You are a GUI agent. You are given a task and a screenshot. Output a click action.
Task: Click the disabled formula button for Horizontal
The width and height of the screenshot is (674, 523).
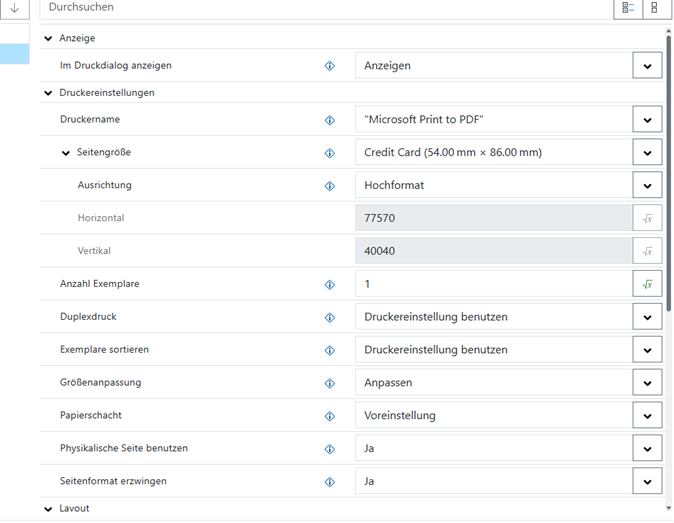coord(647,218)
